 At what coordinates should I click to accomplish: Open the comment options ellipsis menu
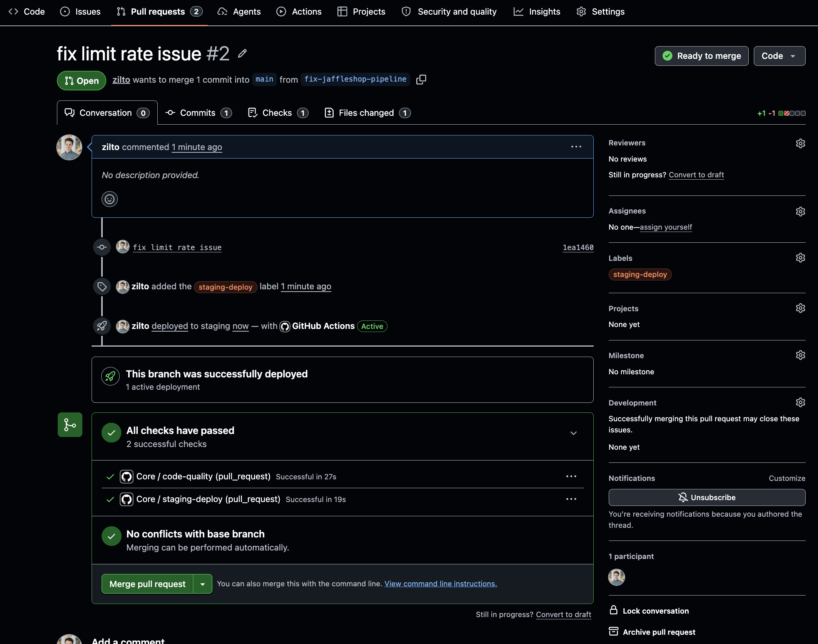coord(576,147)
